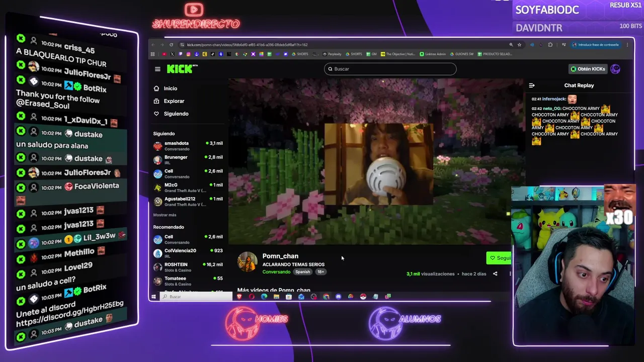The width and height of the screenshot is (644, 362).
Task: Open the Opera taskbar icon
Action: coord(252,297)
